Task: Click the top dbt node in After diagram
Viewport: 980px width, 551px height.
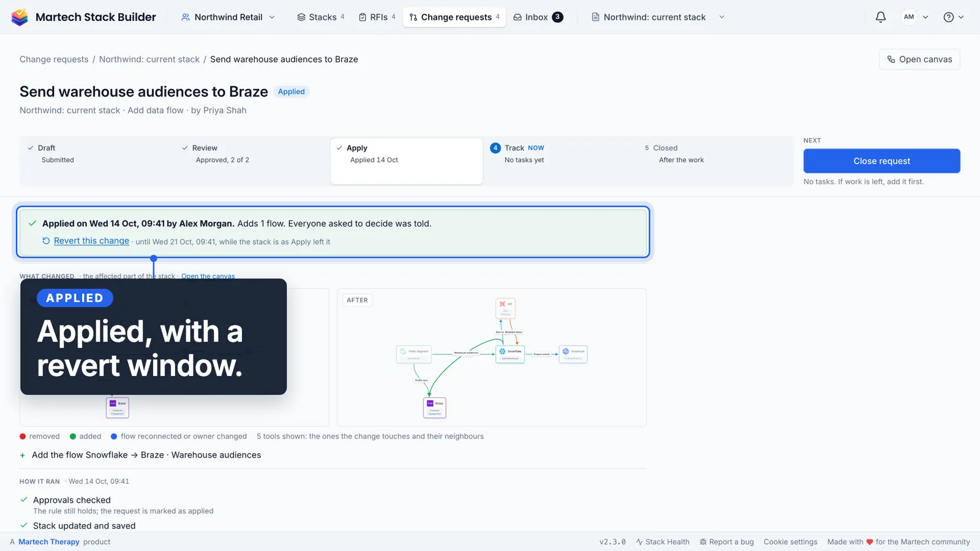Action: point(505,308)
